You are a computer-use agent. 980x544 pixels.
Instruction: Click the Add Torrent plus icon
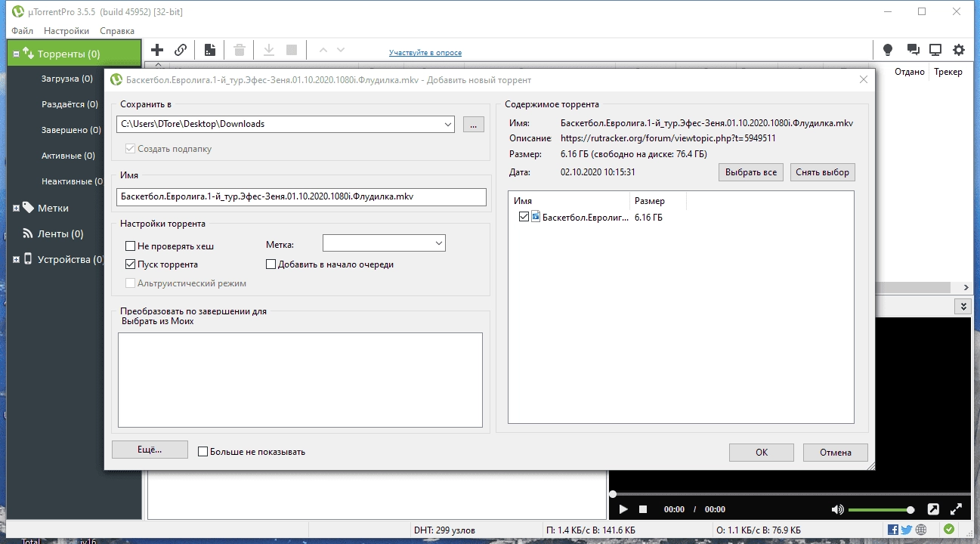coord(156,50)
